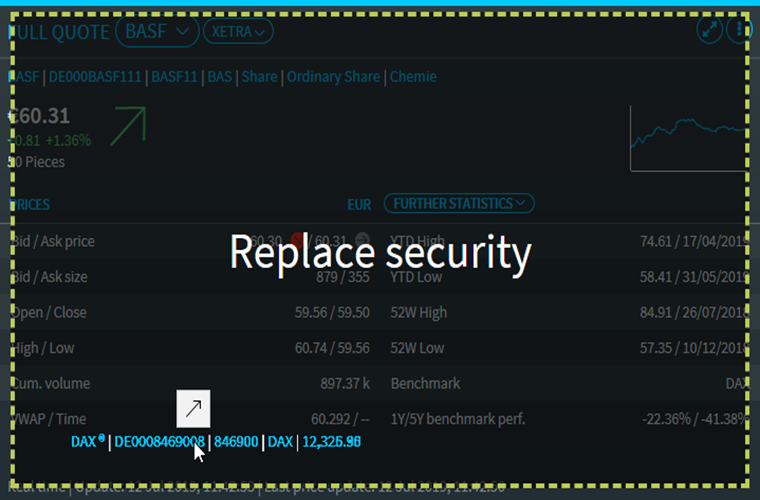
Task: Open the widget options menu icon
Action: 740,30
